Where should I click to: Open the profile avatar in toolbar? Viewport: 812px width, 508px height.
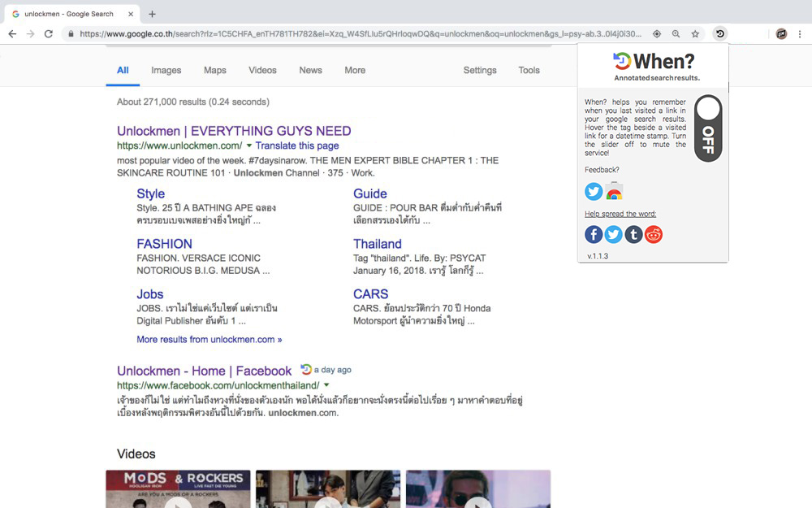[781, 33]
